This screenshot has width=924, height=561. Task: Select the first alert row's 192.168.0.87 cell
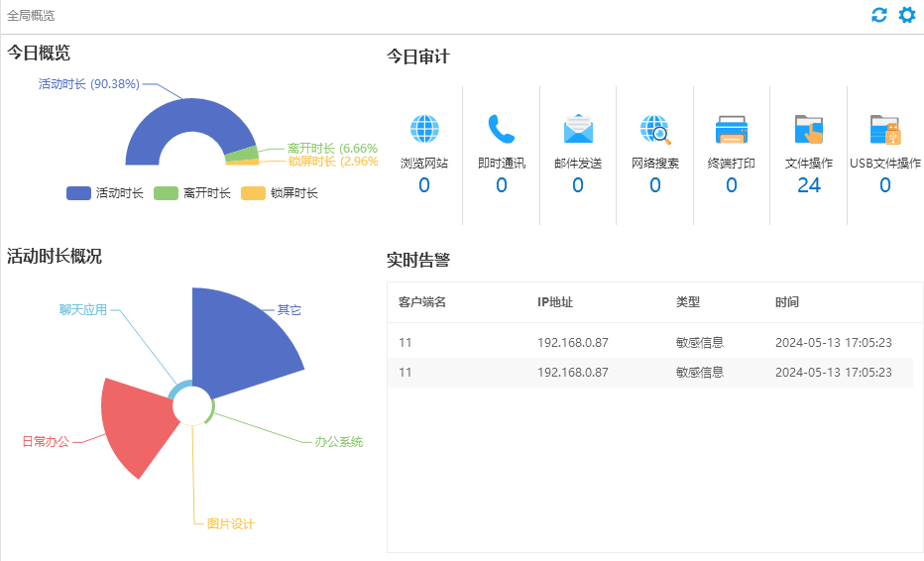click(573, 342)
